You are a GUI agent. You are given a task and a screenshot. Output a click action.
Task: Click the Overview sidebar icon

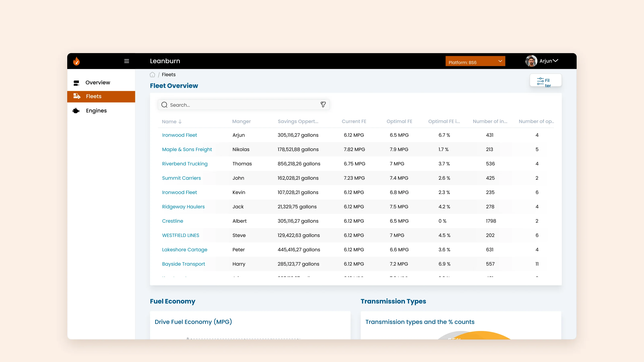[76, 83]
